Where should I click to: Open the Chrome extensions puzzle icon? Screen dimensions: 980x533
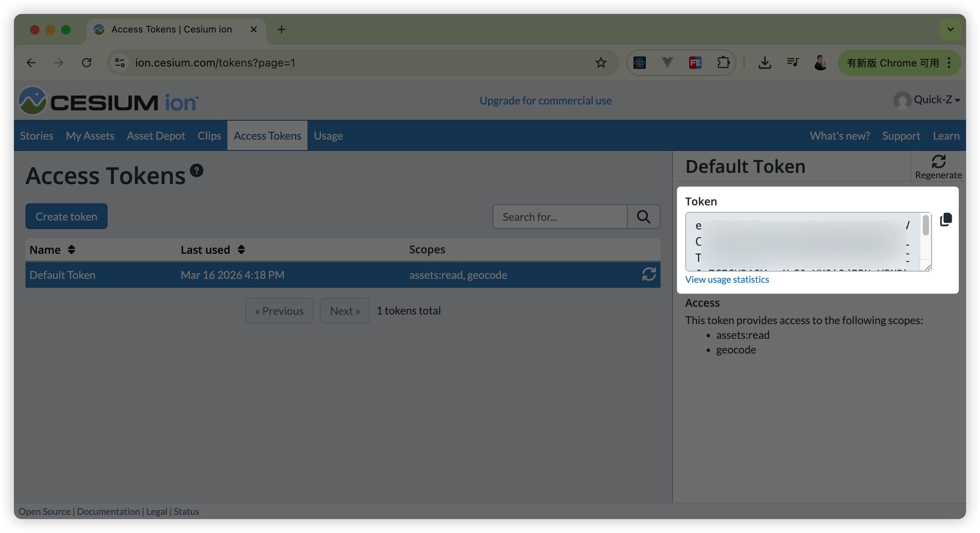[x=723, y=63]
